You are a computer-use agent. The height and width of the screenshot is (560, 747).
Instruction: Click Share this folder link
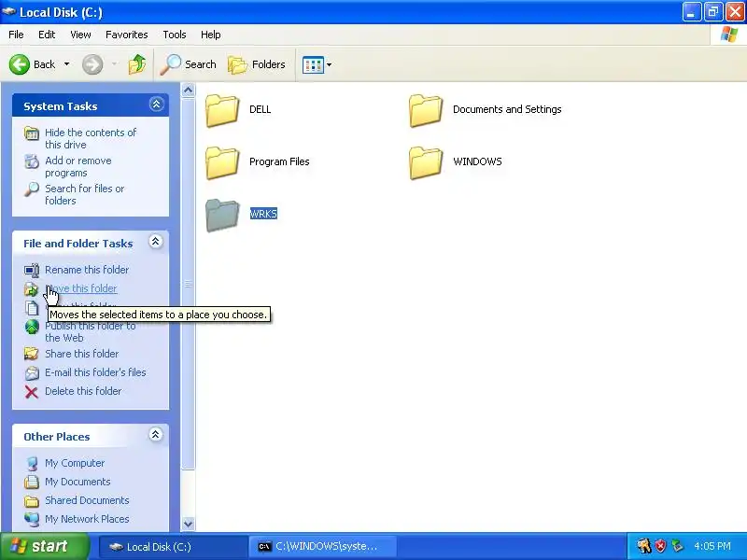pos(81,354)
